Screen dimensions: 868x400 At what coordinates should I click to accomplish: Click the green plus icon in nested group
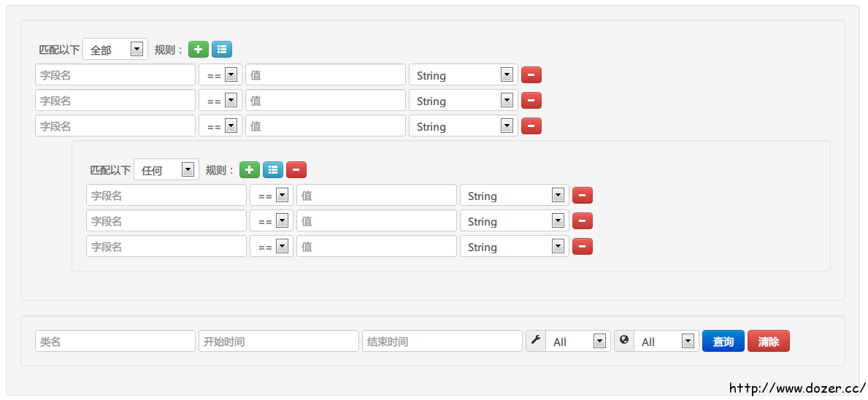(250, 170)
